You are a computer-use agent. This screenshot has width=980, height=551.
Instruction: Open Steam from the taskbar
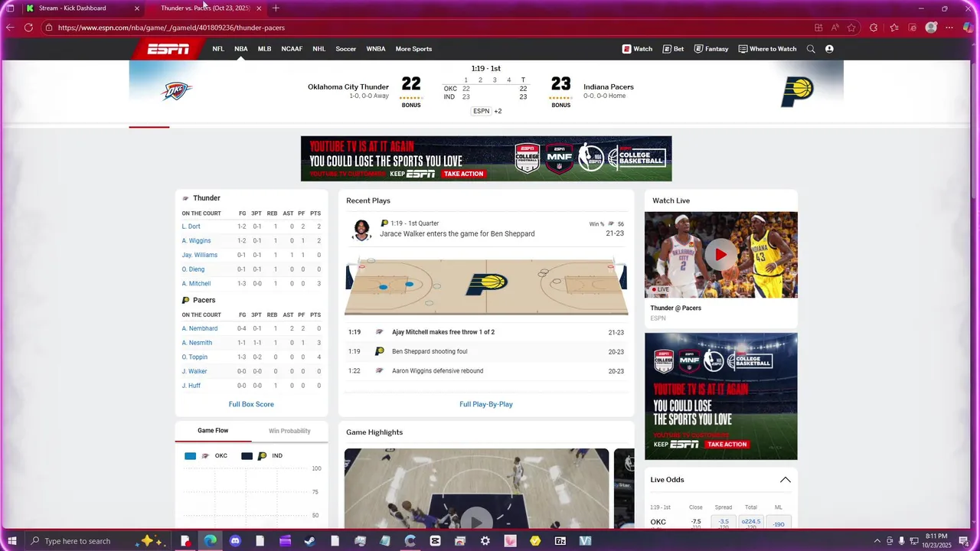tap(310, 541)
